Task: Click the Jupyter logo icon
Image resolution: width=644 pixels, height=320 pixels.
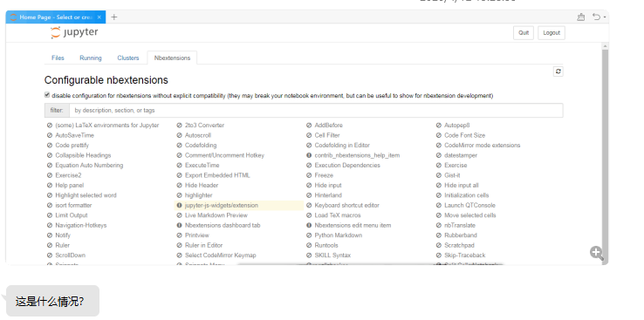Action: click(x=55, y=33)
